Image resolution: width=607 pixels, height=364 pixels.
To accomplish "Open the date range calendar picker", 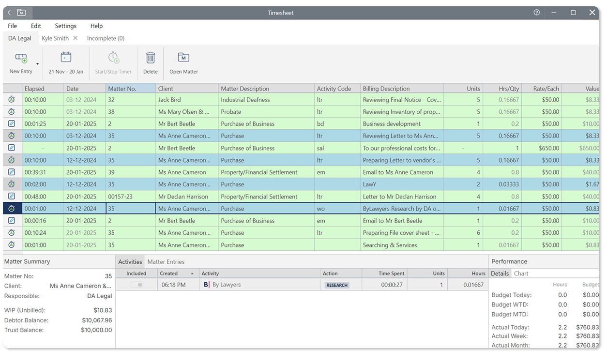I will (66, 58).
